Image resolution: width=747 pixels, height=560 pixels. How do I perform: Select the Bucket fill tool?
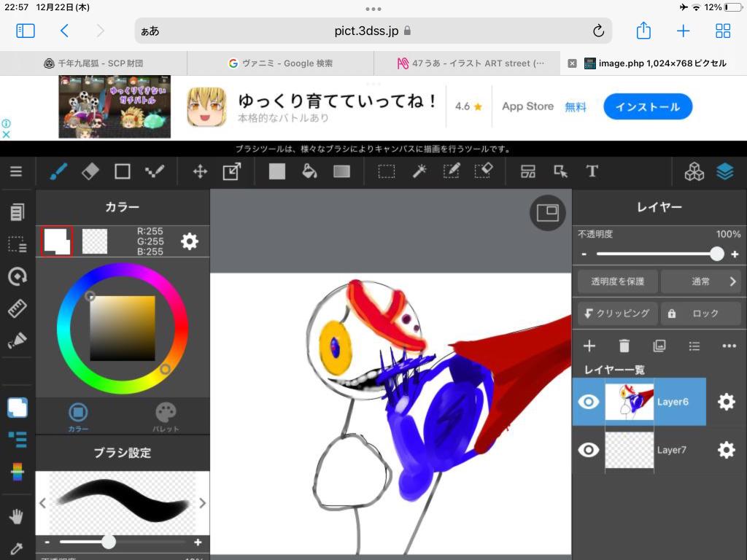pos(309,171)
